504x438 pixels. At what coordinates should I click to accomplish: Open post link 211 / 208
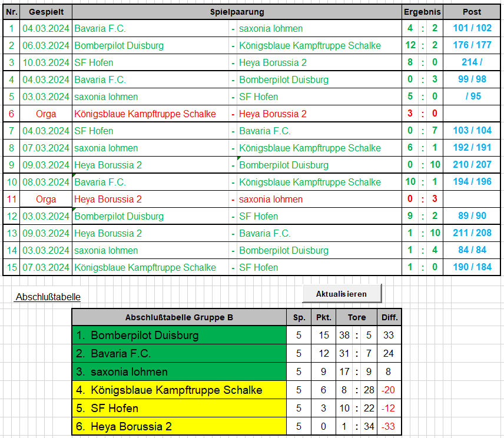click(472, 233)
